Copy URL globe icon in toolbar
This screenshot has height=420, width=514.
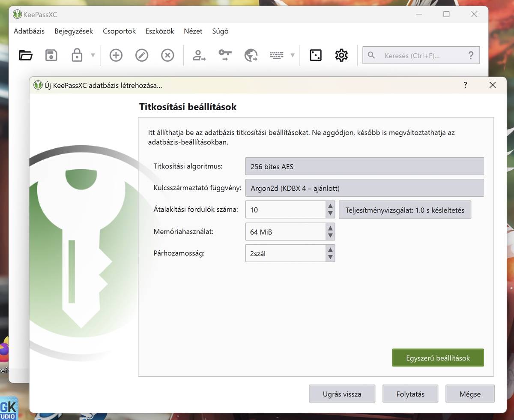click(x=251, y=55)
